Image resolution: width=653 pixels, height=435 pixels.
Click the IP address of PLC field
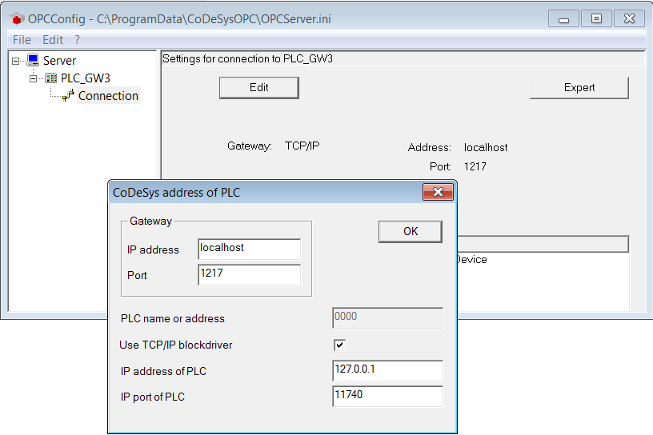pyautogui.click(x=387, y=370)
